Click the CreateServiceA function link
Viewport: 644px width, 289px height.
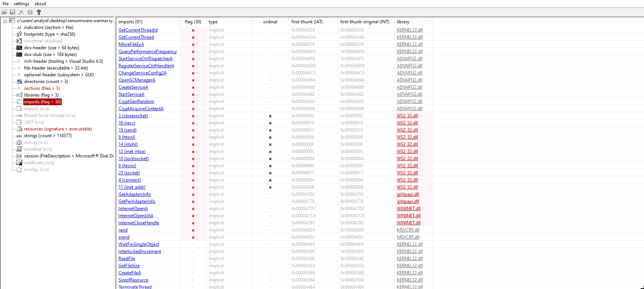(133, 87)
